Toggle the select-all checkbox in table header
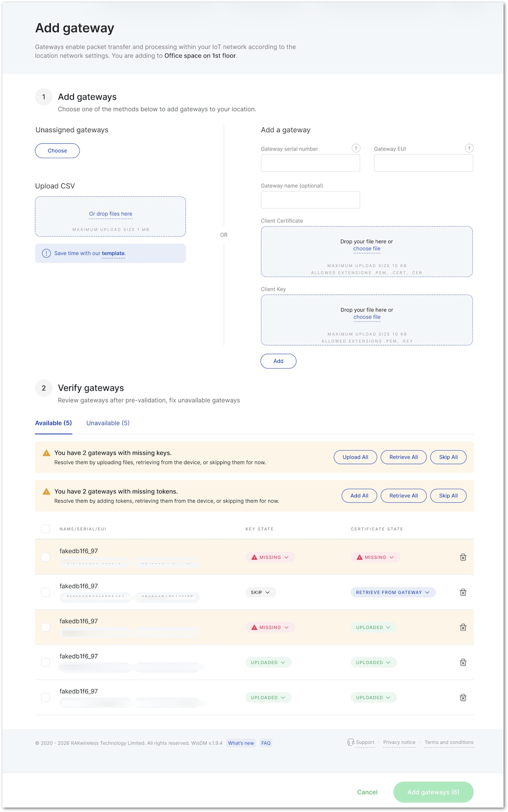 46,529
